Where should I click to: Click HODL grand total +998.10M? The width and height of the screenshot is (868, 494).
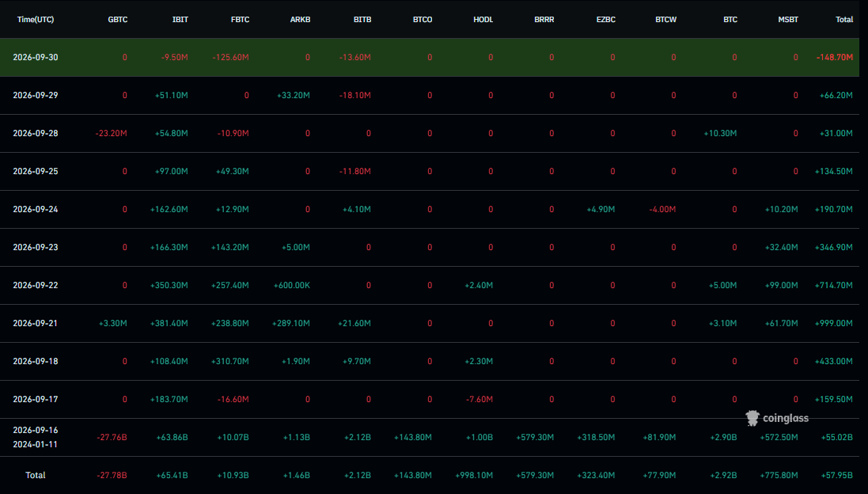click(x=474, y=476)
